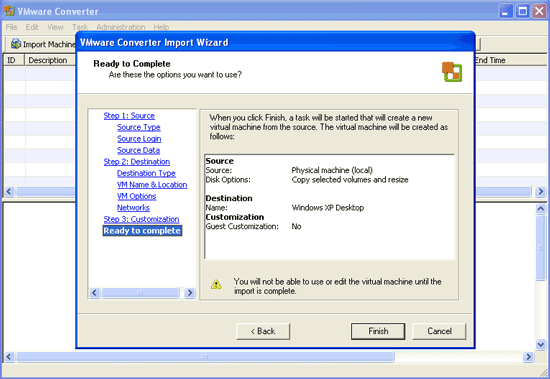Click right arrow of wizard steps scrollbar
The width and height of the screenshot is (550, 379).
(x=189, y=293)
